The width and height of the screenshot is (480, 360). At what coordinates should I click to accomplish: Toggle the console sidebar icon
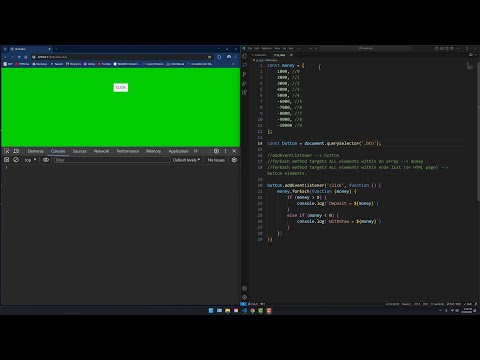pyautogui.click(x=7, y=160)
